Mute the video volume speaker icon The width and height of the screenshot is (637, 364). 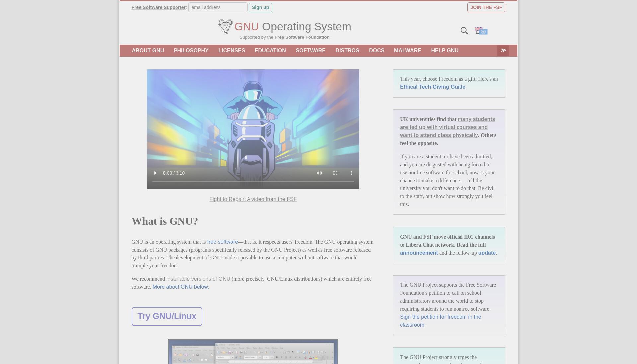coord(319,173)
